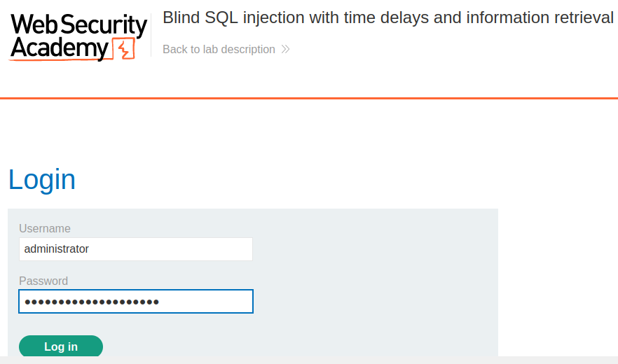Focus the Password input field

pyautogui.click(x=136, y=302)
